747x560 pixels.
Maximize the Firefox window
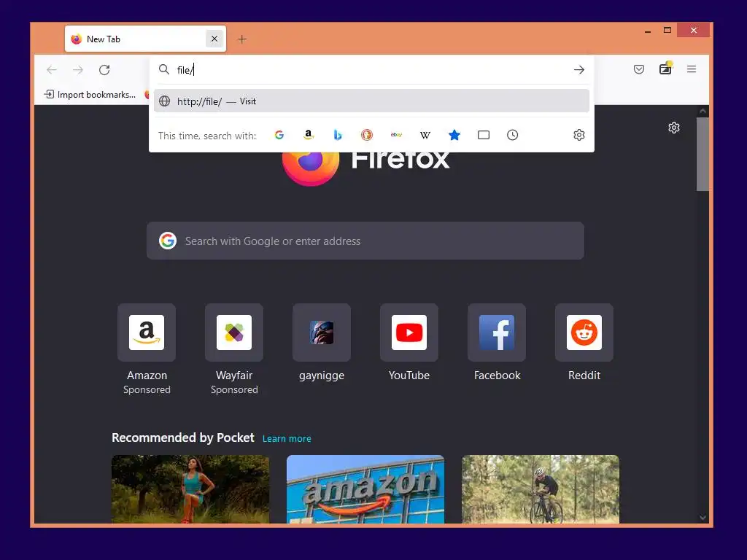pyautogui.click(x=667, y=30)
